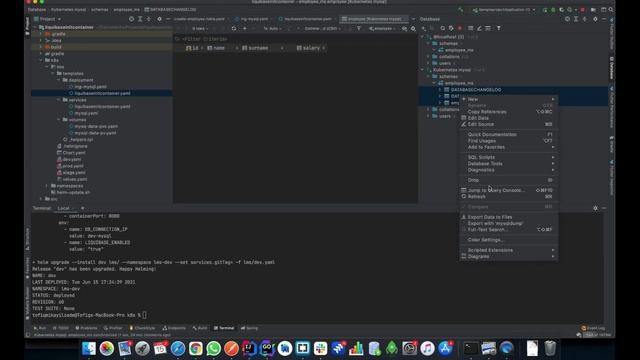Viewport: 640px width, 360px height.
Task: Choose Copy Reference in context menu
Action: tap(509, 111)
